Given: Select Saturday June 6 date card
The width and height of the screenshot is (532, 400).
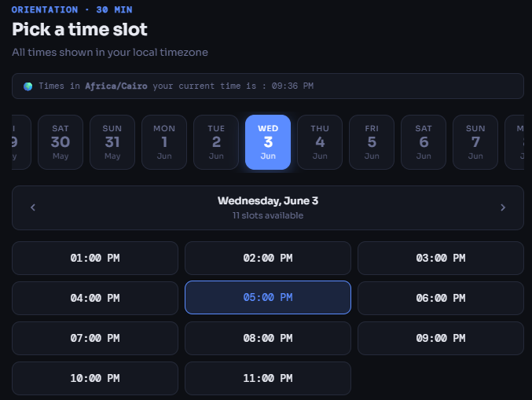Looking at the screenshot, I should tap(424, 142).
